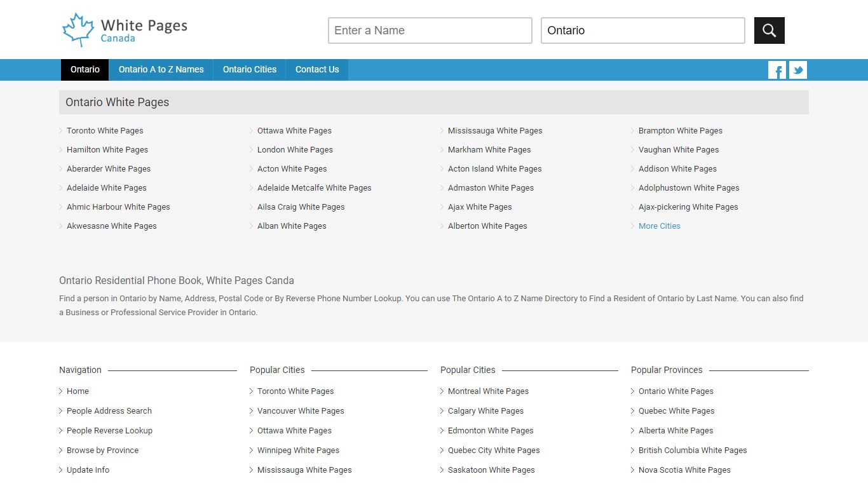The height and width of the screenshot is (488, 868).
Task: Open Montreal White Pages footer link
Action: tap(488, 391)
